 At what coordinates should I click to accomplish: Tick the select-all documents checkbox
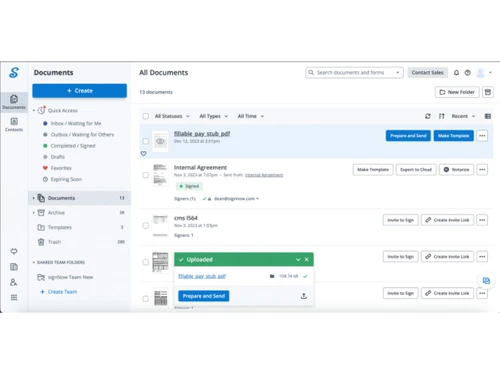(146, 116)
